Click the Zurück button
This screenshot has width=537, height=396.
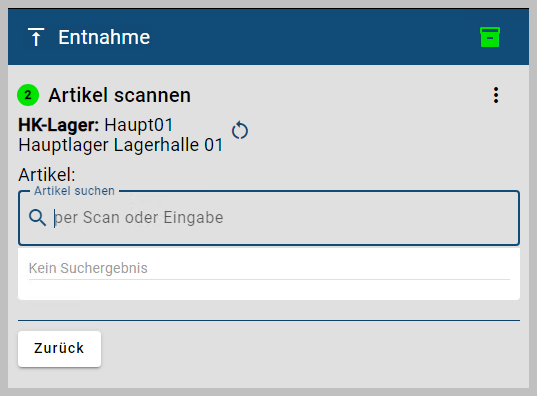(x=59, y=349)
